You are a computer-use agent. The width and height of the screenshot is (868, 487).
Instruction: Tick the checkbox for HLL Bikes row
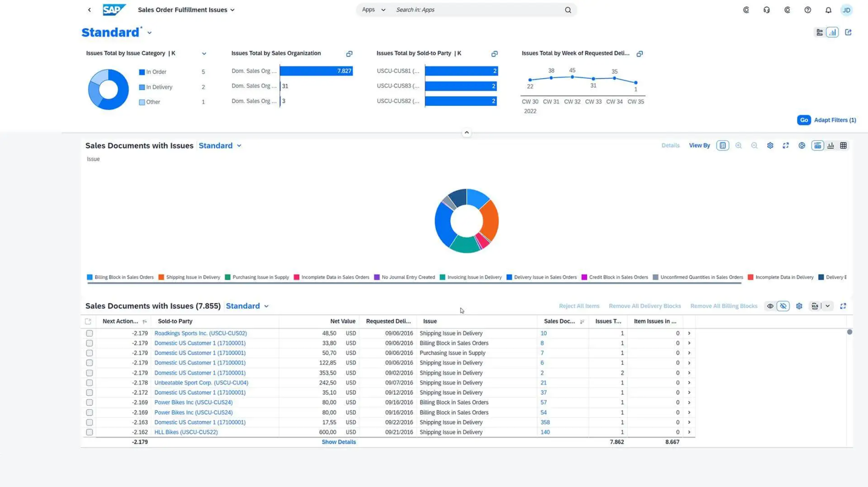(x=90, y=432)
